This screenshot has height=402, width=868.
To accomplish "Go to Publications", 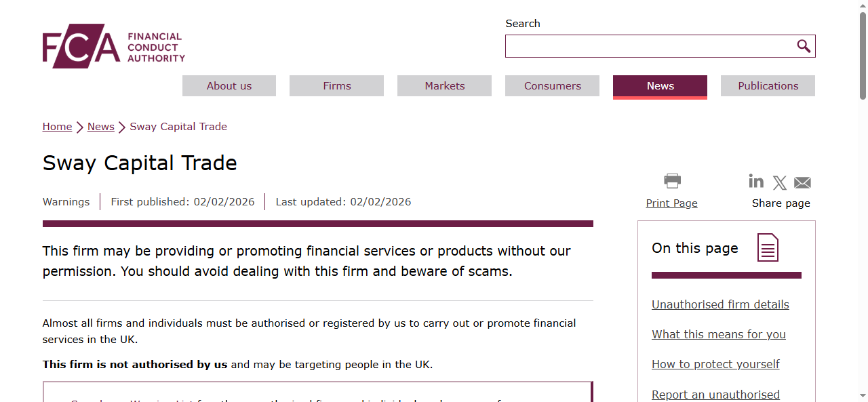I will (768, 85).
